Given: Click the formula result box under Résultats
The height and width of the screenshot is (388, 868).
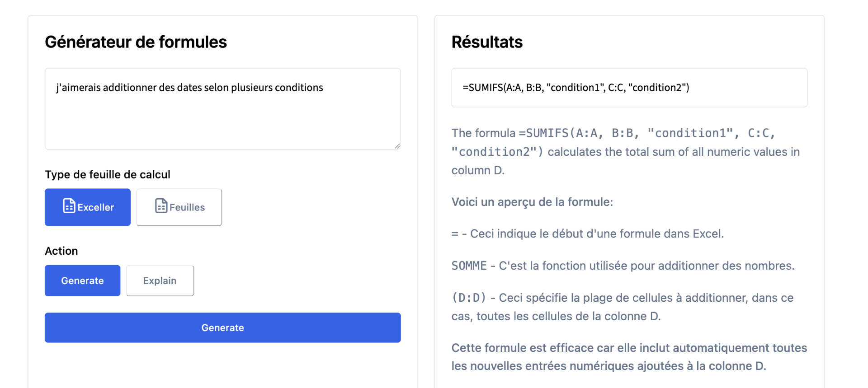Looking at the screenshot, I should click(629, 87).
